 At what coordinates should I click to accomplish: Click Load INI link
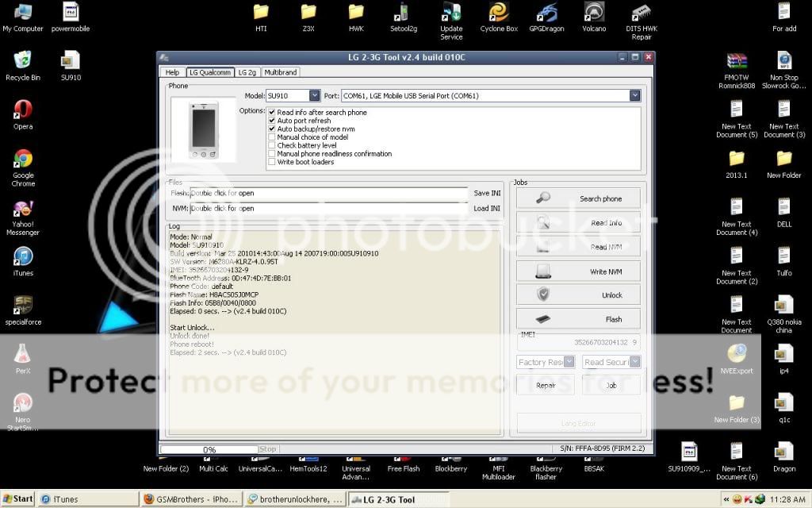click(x=487, y=209)
